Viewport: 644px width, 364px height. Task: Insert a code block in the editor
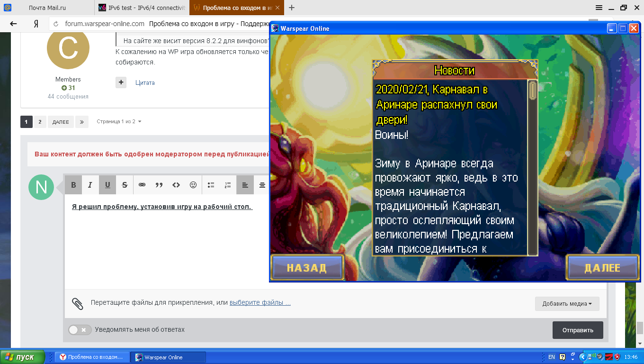[176, 185]
